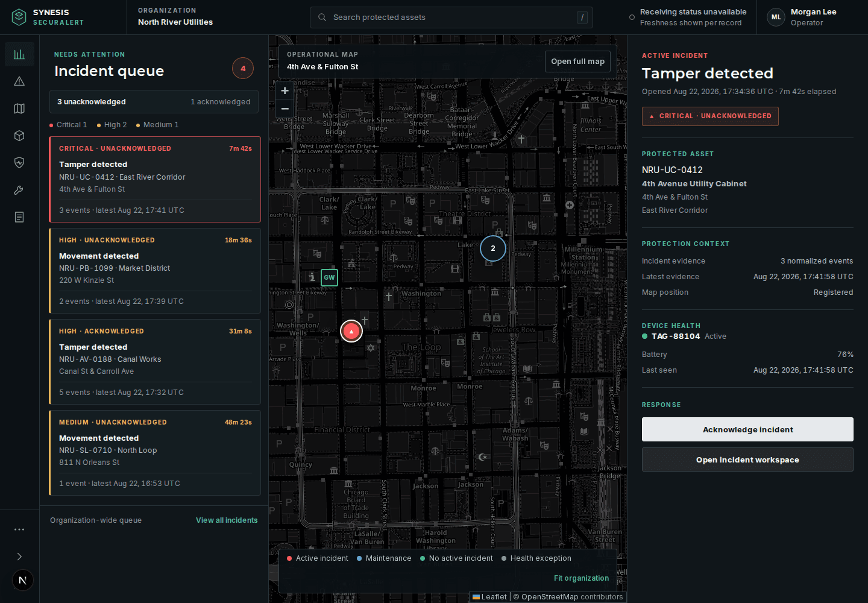Select the green GW gateway map marker
Viewport: 868px width, 603px height.
(x=329, y=277)
